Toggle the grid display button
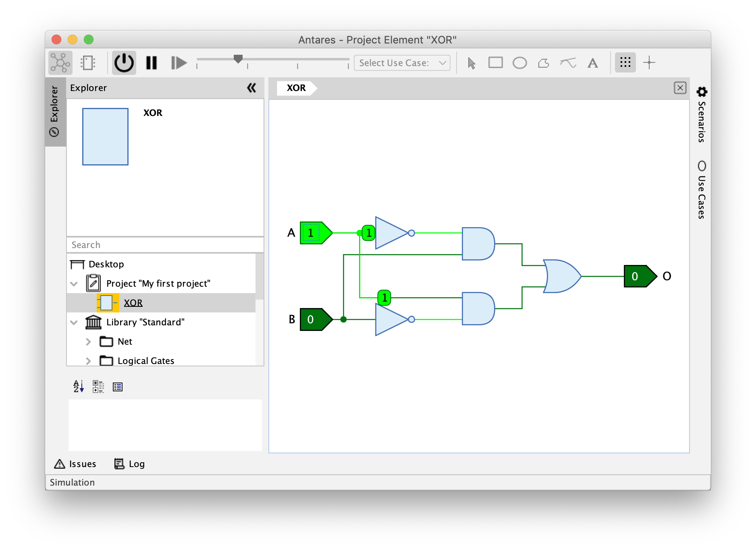The image size is (756, 550). coord(625,62)
